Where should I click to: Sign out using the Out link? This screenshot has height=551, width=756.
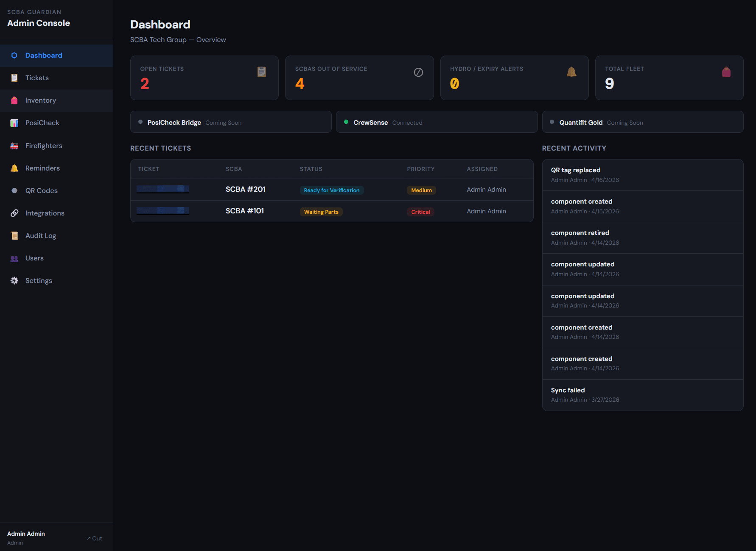[95, 538]
